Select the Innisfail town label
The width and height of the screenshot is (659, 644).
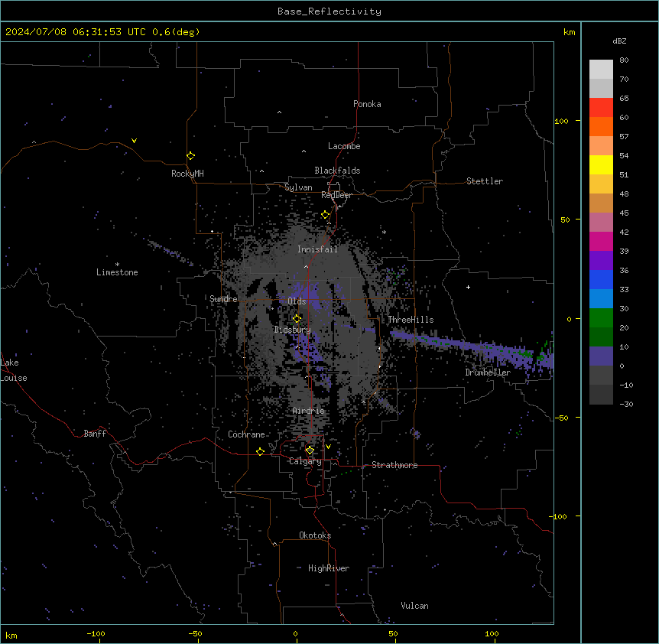coord(317,249)
